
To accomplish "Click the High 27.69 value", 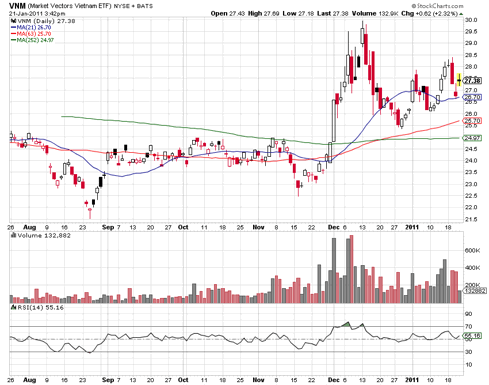I will 263,14.
